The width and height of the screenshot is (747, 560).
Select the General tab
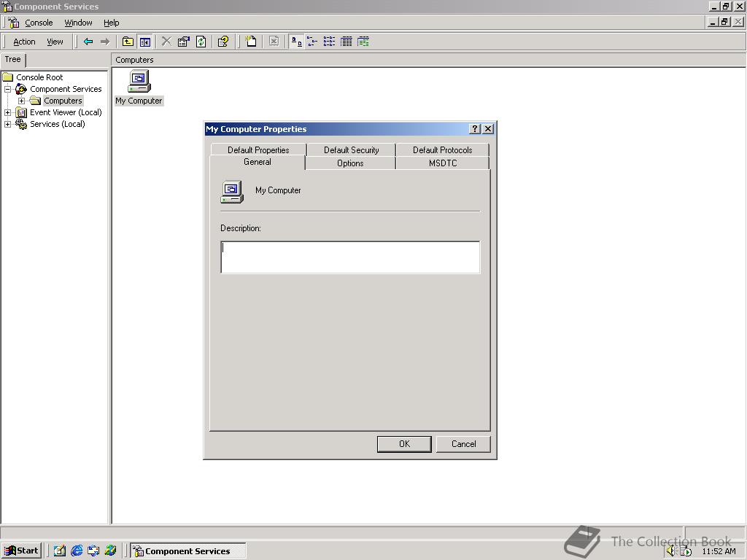[258, 162]
